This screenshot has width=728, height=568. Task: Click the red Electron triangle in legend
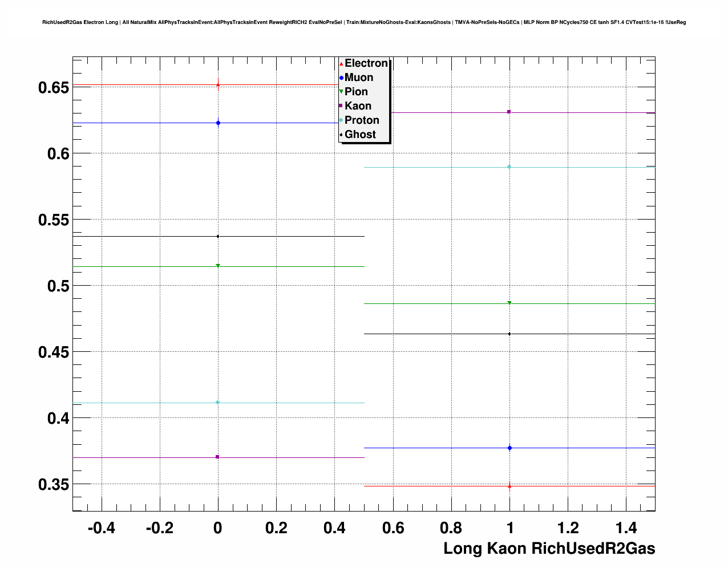click(x=341, y=64)
